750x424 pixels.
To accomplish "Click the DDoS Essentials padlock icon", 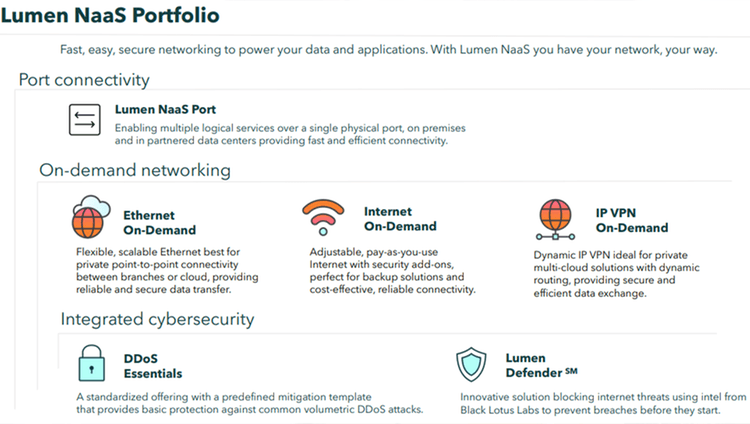I will 91,363.
